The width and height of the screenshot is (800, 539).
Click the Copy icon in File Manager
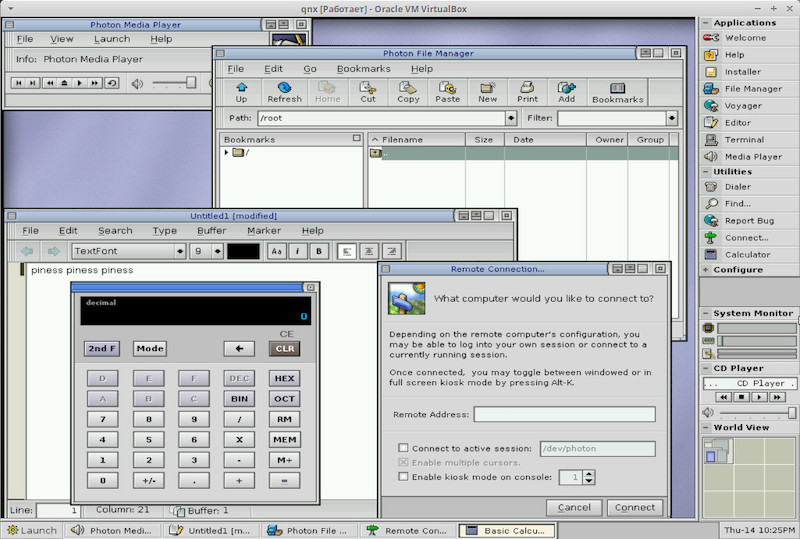(x=408, y=92)
